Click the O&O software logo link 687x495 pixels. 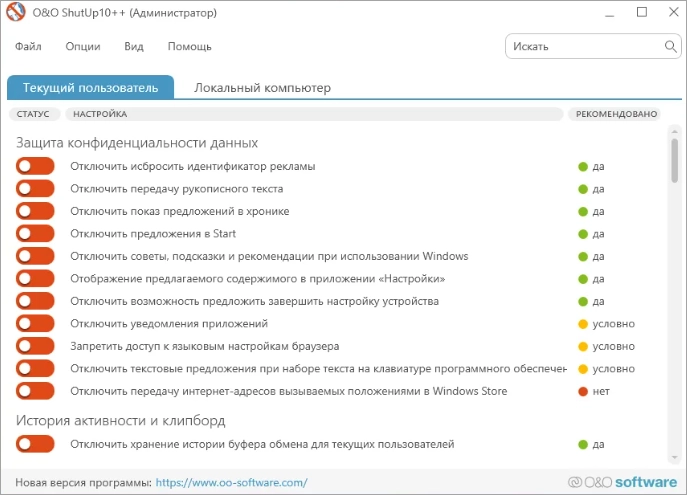tap(622, 482)
